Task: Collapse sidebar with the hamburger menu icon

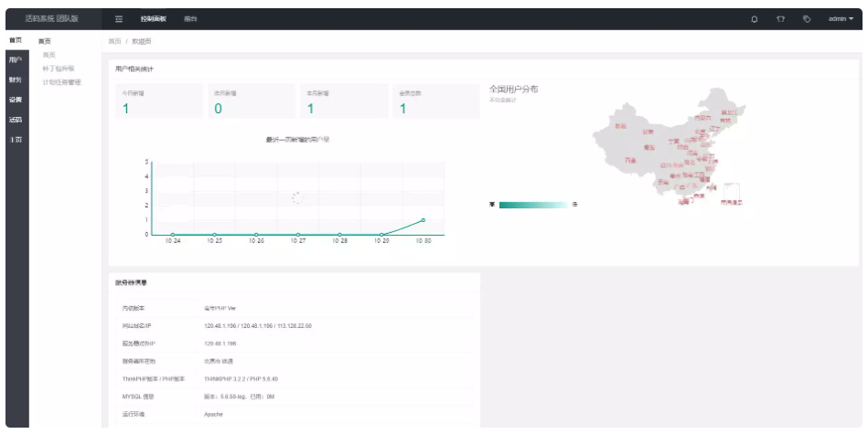Action: [x=119, y=19]
